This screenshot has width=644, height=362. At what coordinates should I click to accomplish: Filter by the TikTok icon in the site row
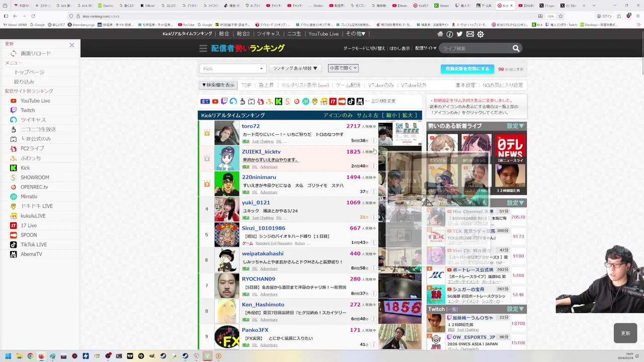click(x=351, y=101)
